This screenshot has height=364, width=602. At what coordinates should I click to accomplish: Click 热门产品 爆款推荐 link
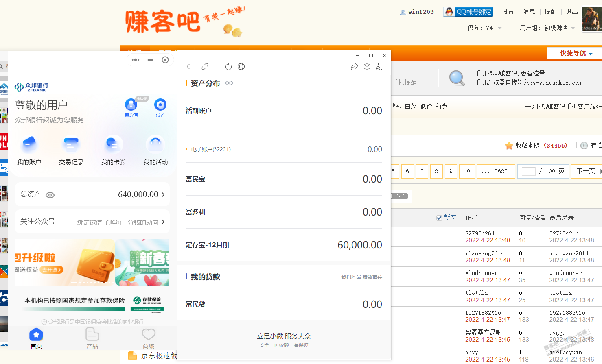tap(362, 277)
